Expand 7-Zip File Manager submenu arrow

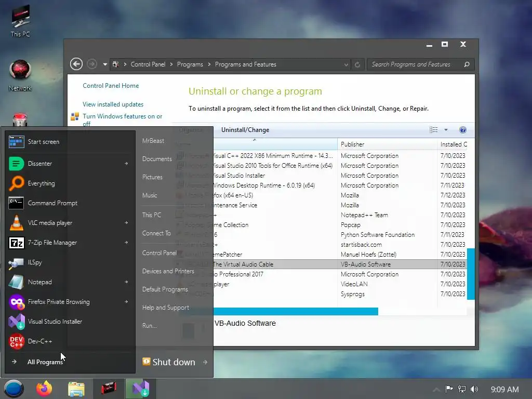(x=126, y=243)
